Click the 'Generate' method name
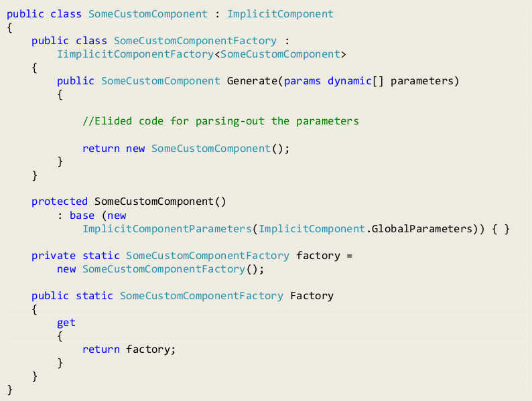This screenshot has height=401, width=532. tap(252, 81)
